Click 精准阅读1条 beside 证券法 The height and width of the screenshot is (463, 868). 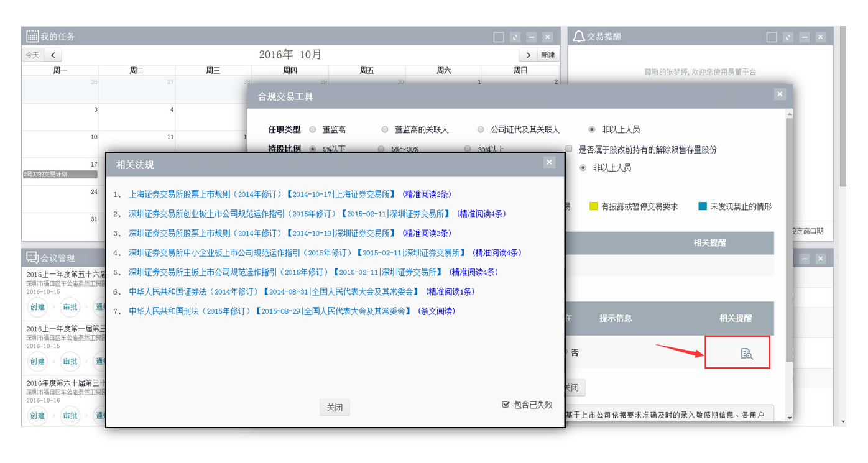tap(451, 291)
